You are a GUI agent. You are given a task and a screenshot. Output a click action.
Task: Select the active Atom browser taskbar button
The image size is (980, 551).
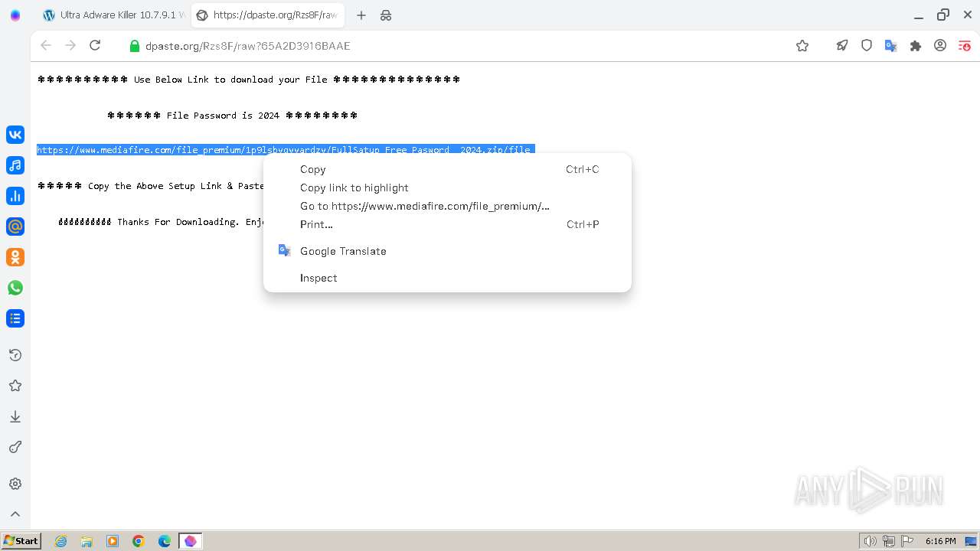(191, 541)
